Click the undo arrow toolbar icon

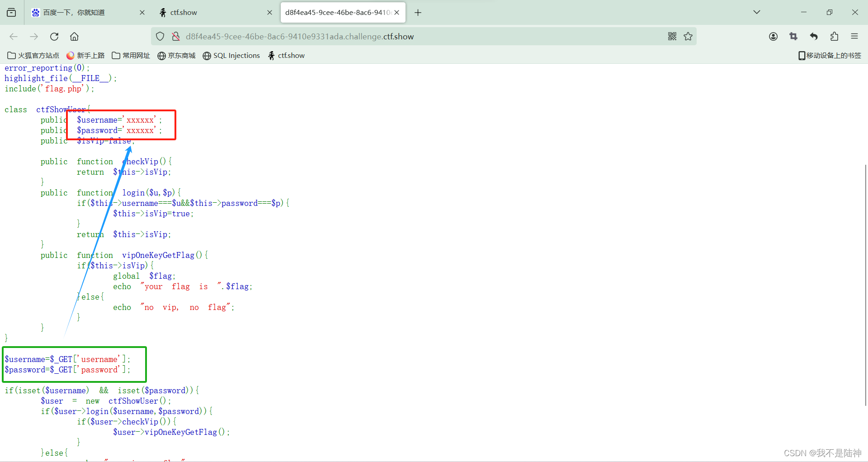[814, 36]
